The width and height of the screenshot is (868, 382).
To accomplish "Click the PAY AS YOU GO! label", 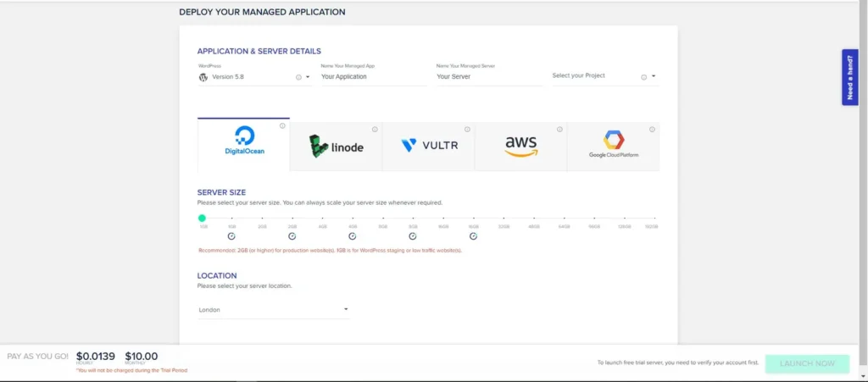I will [x=37, y=357].
